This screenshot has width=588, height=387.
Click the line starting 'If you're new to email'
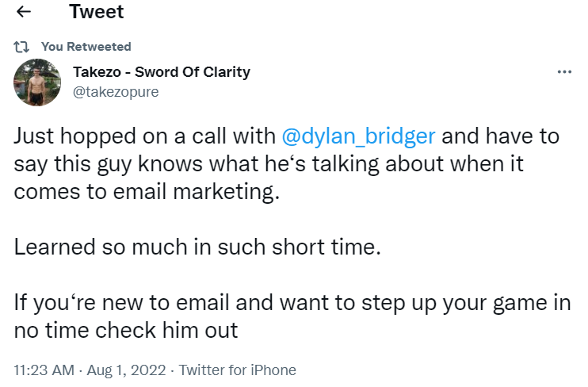tap(292, 302)
